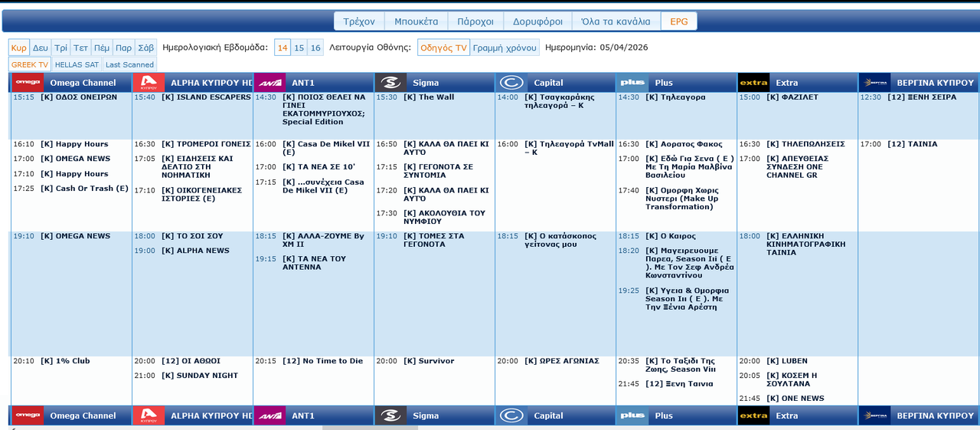Select Παρ day button
980x430 pixels.
pos(124,48)
